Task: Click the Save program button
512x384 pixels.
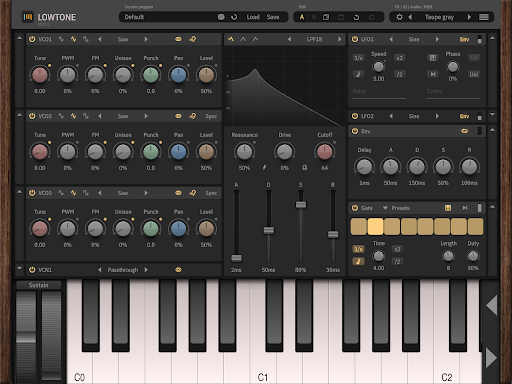Action: click(273, 17)
